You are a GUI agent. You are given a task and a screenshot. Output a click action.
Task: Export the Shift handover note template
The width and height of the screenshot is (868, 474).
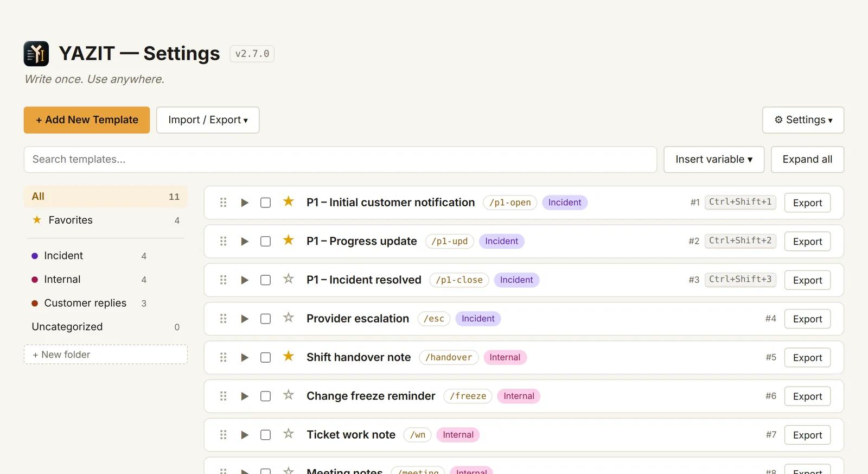tap(807, 358)
